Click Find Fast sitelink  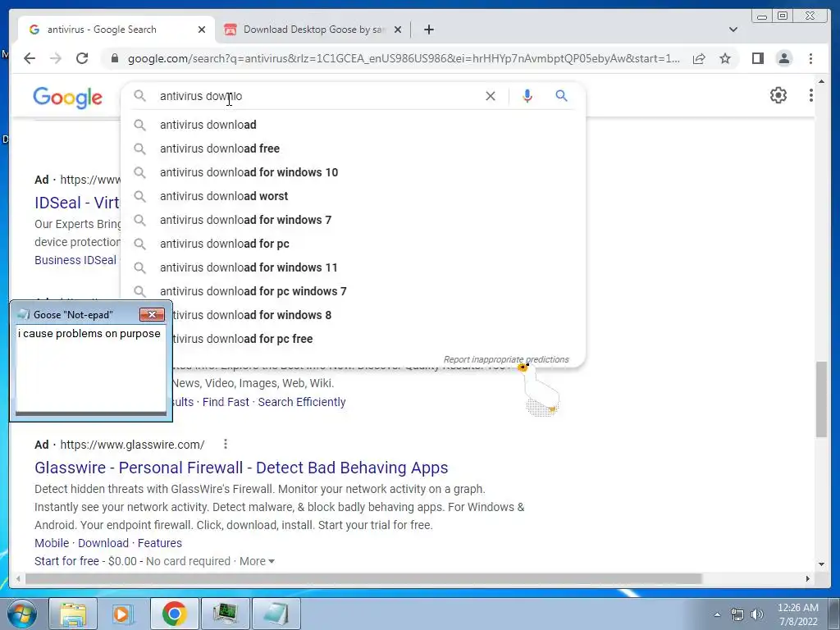pos(226,402)
